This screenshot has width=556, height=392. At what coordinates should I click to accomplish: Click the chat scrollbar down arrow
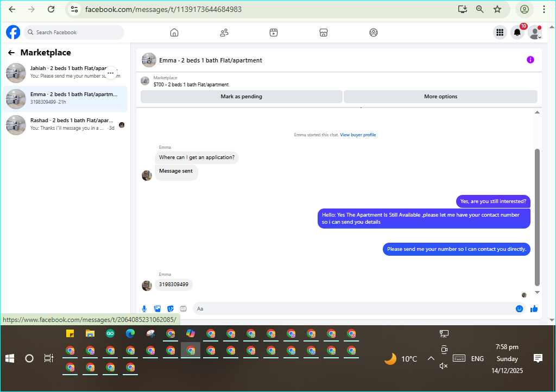pos(537,293)
